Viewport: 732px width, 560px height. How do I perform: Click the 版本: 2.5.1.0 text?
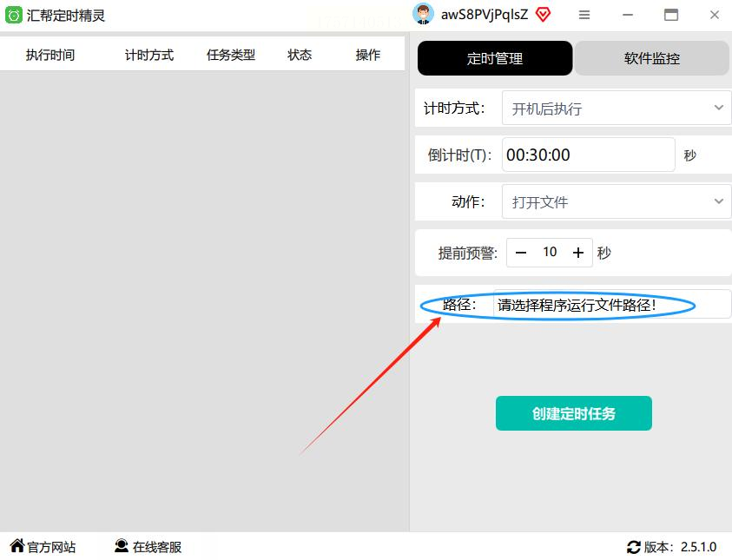[x=680, y=546]
